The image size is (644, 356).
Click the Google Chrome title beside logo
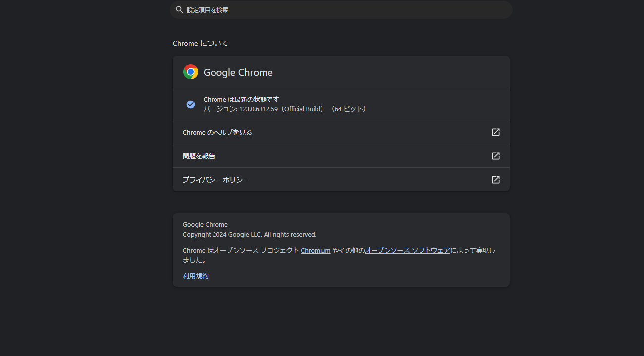pos(238,72)
